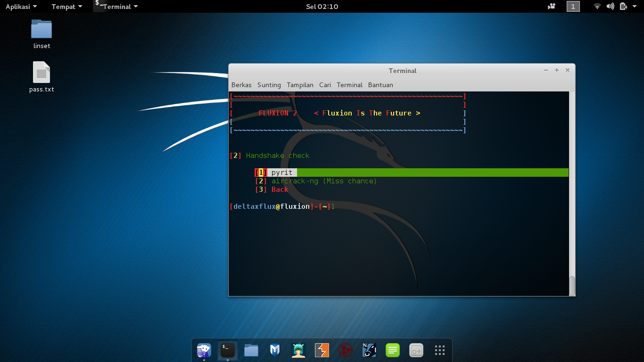Select the linset folder on the desktop
The height and width of the screenshot is (362, 644).
tap(41, 34)
